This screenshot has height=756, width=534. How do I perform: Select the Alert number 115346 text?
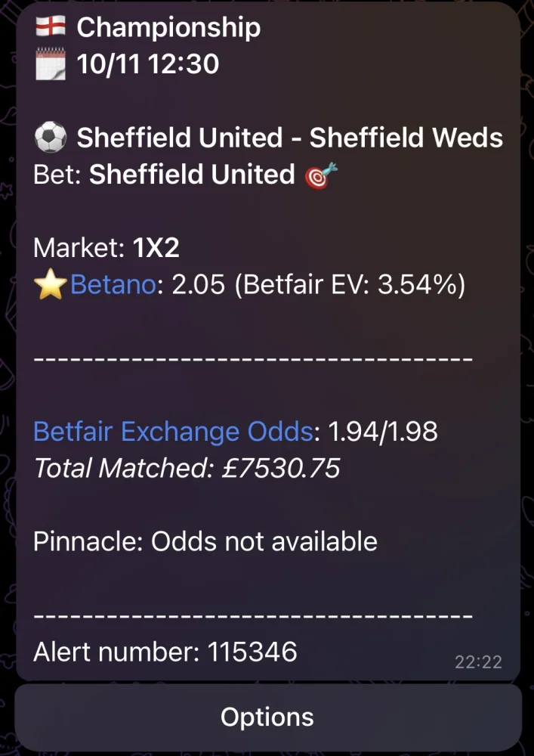(165, 652)
